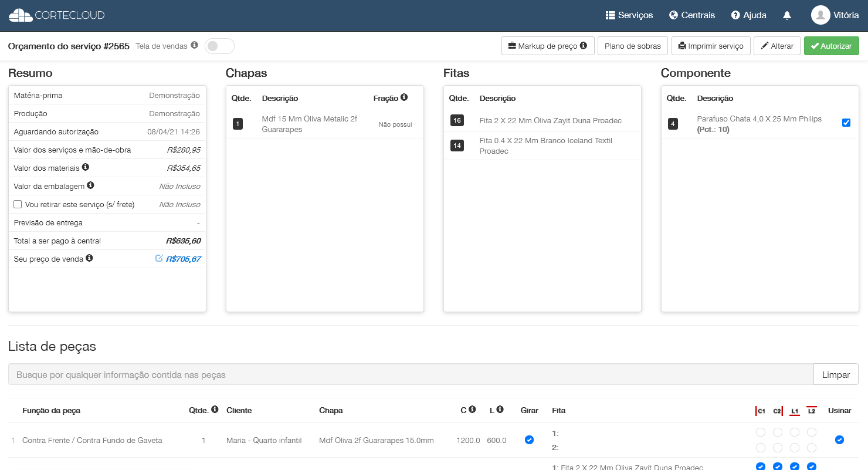The image size is (868, 470).
Task: Open the Ajuda menu
Action: 749,15
